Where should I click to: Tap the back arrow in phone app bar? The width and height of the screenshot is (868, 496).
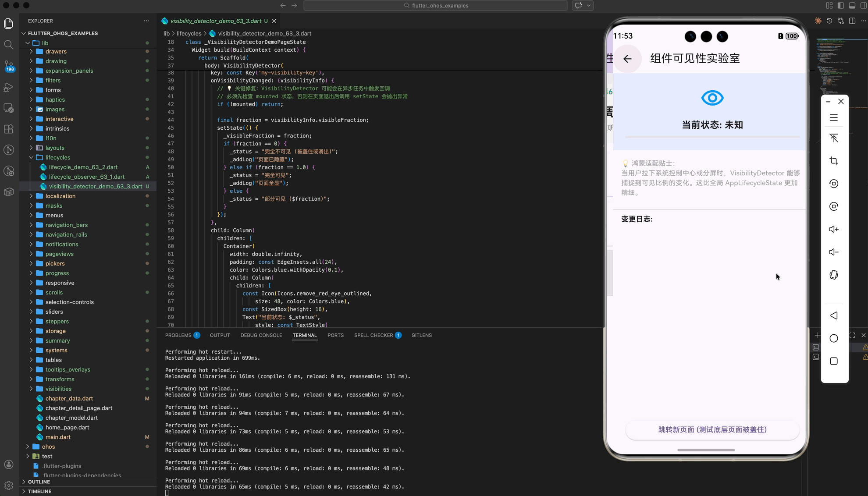pyautogui.click(x=627, y=59)
